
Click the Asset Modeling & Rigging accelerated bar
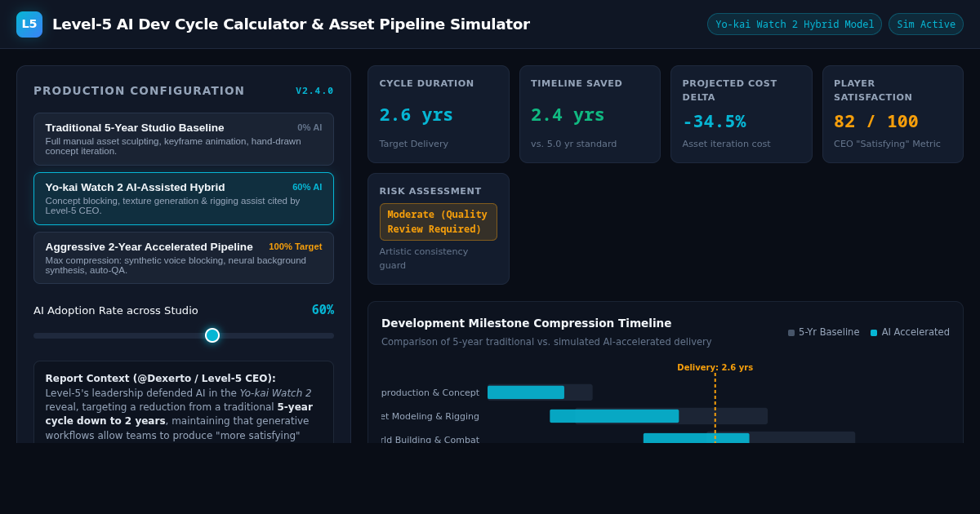click(x=614, y=416)
